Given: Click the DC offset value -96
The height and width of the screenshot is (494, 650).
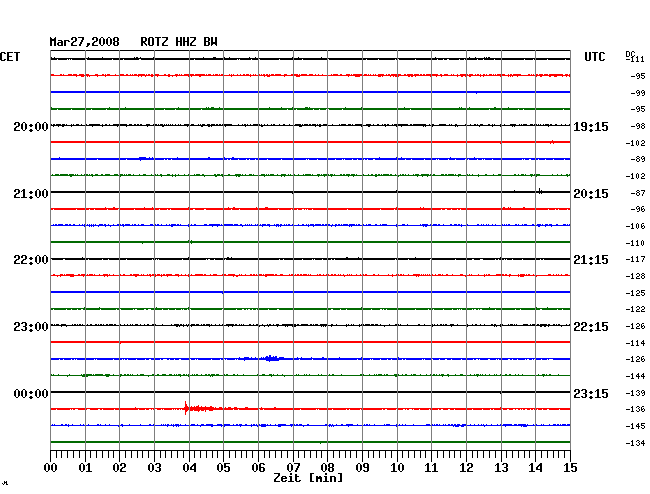Looking at the screenshot, I should pos(638,209).
